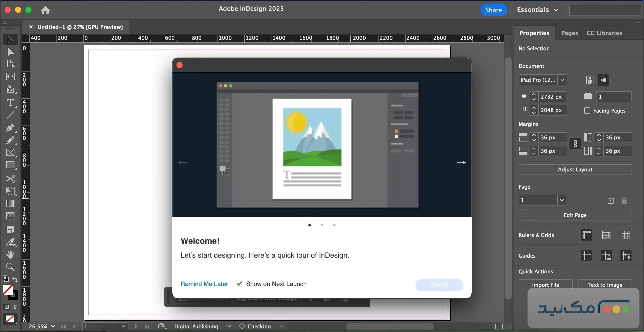
Task: Uncheck Show on Next Launch
Action: [239, 283]
